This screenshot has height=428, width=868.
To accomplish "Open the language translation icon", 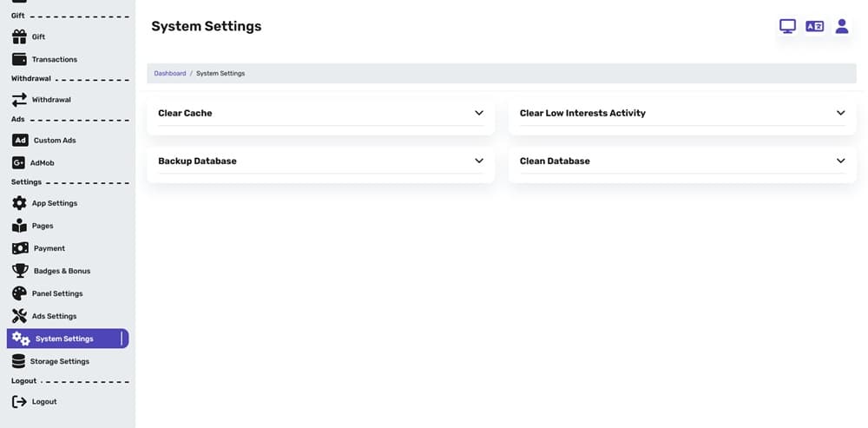I will coord(814,26).
